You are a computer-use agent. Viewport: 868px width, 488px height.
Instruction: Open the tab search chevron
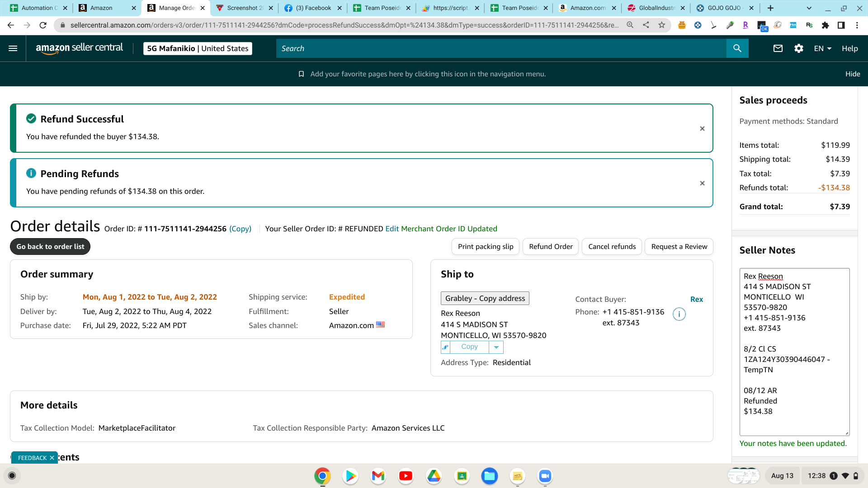click(x=809, y=8)
